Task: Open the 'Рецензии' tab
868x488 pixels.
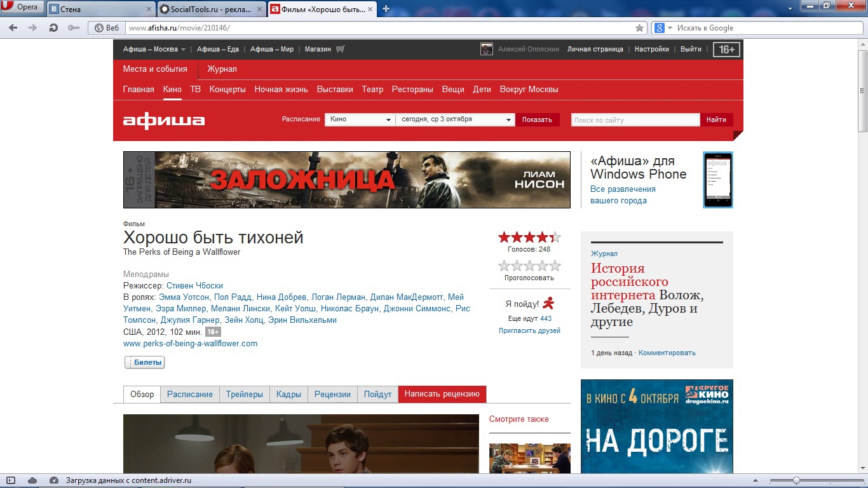Action: [x=332, y=394]
